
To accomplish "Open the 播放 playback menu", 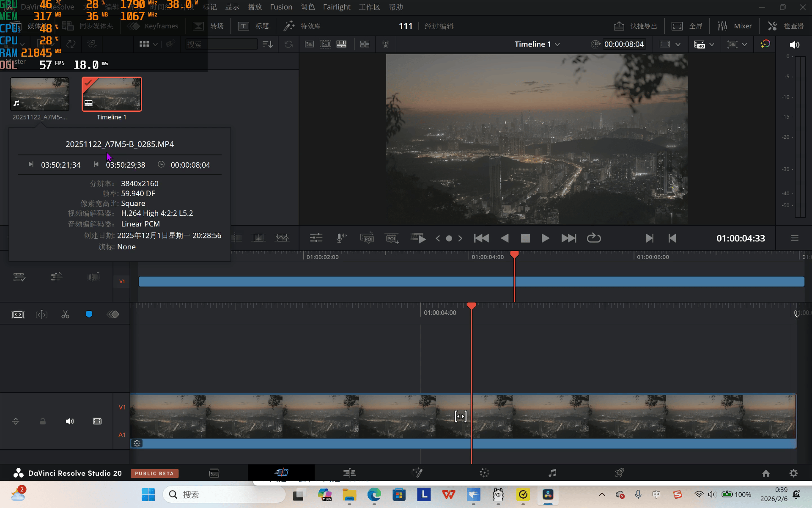I will tap(255, 7).
